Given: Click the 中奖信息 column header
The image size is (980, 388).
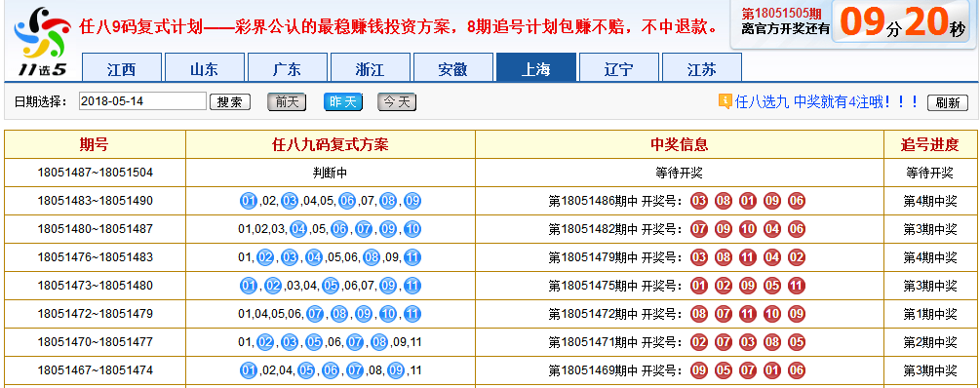Looking at the screenshot, I should pyautogui.click(x=680, y=145).
